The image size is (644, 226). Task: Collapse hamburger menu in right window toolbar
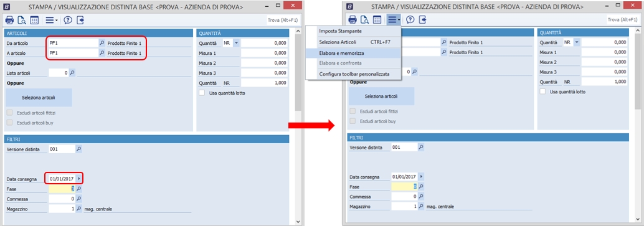coord(394,19)
